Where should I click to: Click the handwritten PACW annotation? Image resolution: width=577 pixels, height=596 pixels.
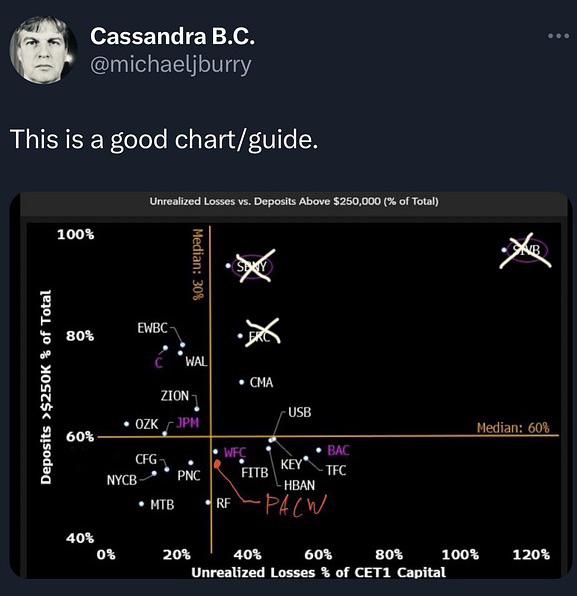click(x=296, y=505)
